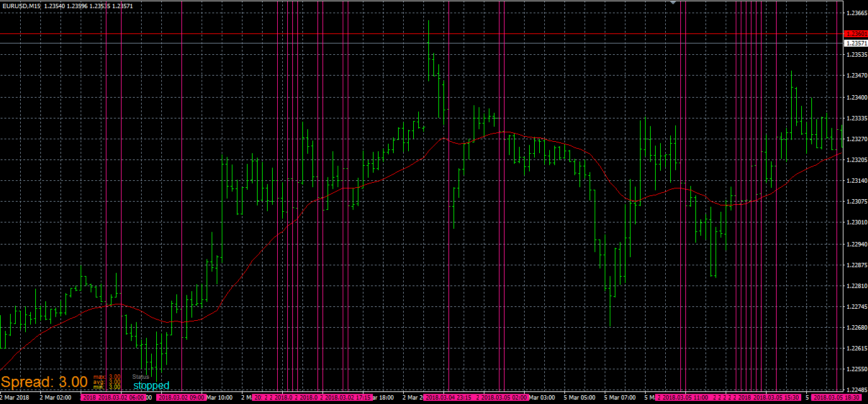This screenshot has height=404, width=868.
Task: Click the '5 Mar 07:00' time axis label
Action: 620,398
